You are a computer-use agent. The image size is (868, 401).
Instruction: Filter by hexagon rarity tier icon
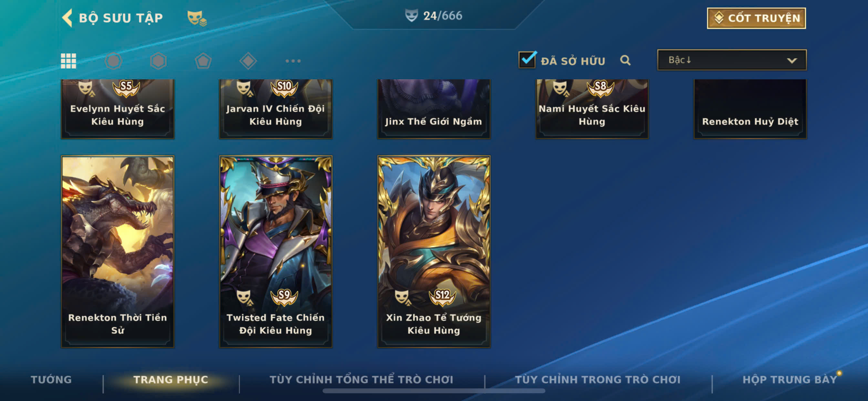pos(158,61)
